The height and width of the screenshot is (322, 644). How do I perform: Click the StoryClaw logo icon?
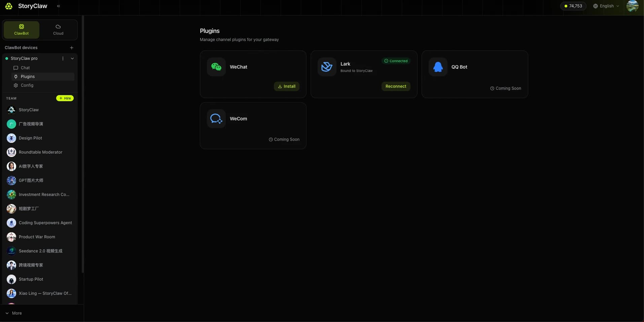[9, 6]
